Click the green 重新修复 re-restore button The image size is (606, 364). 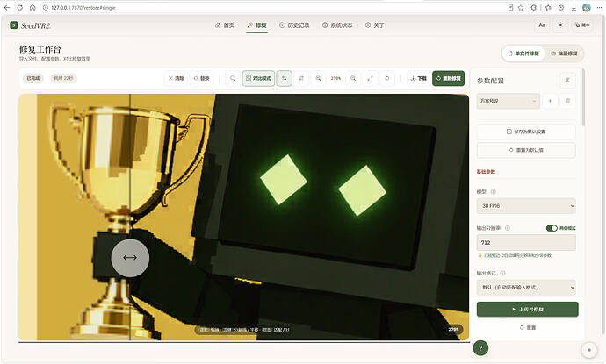(448, 78)
